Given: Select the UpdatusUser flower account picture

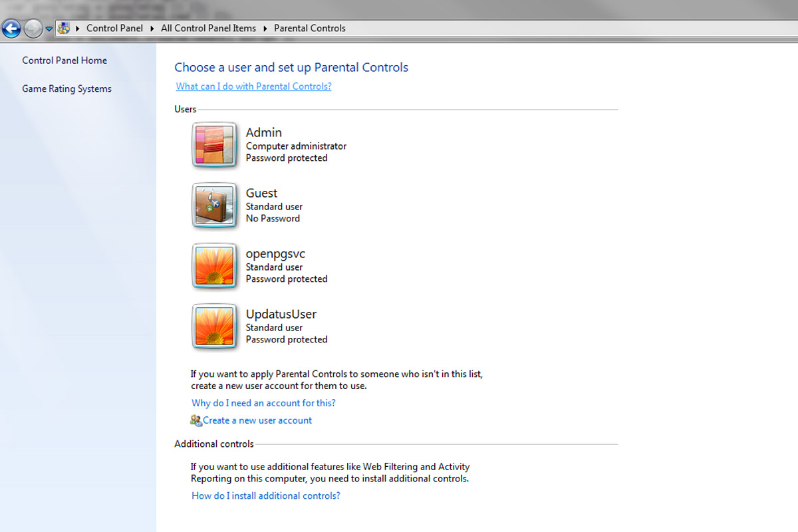Looking at the screenshot, I should tap(213, 327).
